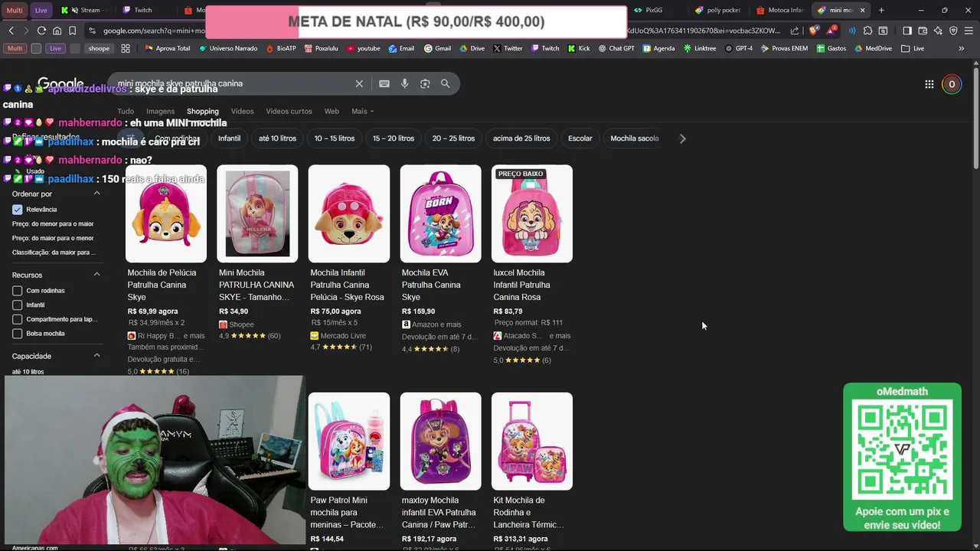Open the Aprova Total bookmark
This screenshot has width=980, height=551.
[167, 48]
